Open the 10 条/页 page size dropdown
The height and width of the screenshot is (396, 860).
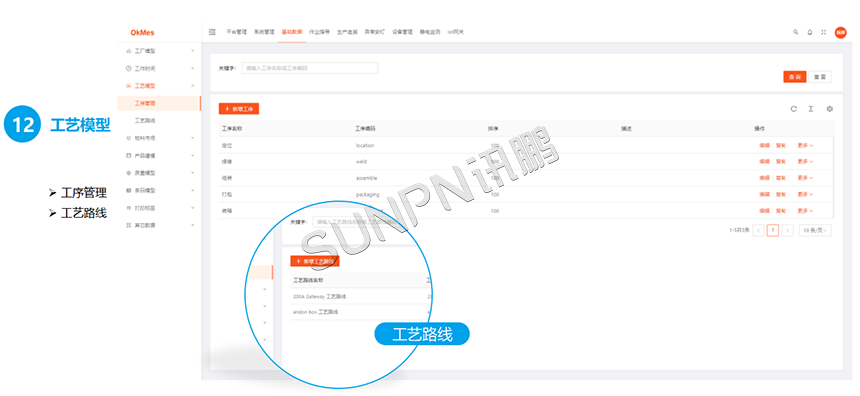point(815,230)
